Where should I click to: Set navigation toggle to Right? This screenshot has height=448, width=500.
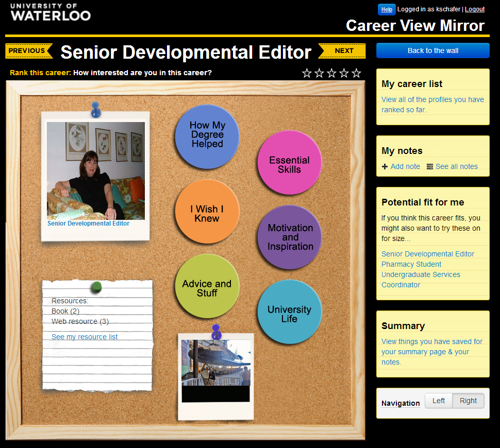(x=468, y=401)
